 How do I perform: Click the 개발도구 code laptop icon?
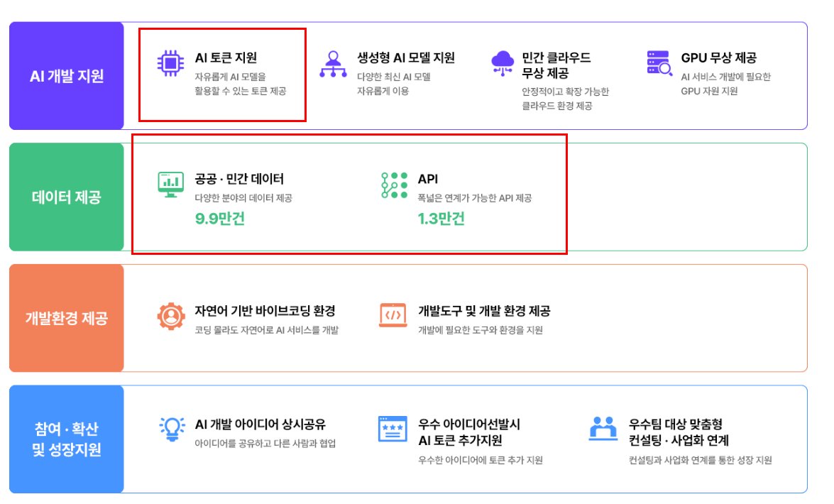[393, 315]
